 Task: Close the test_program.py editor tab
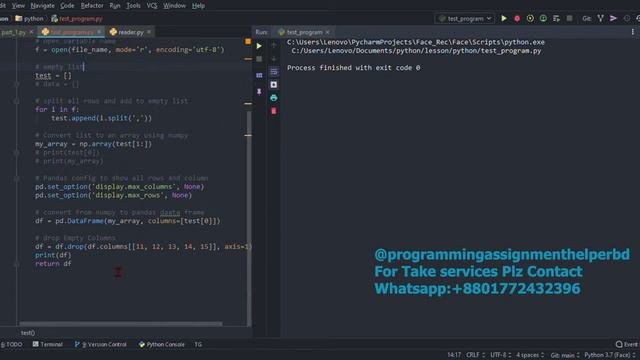click(x=99, y=31)
